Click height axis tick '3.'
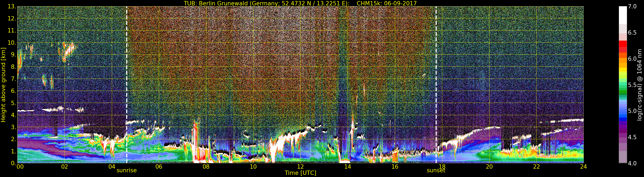The width and height of the screenshot is (644, 177). 14,127
